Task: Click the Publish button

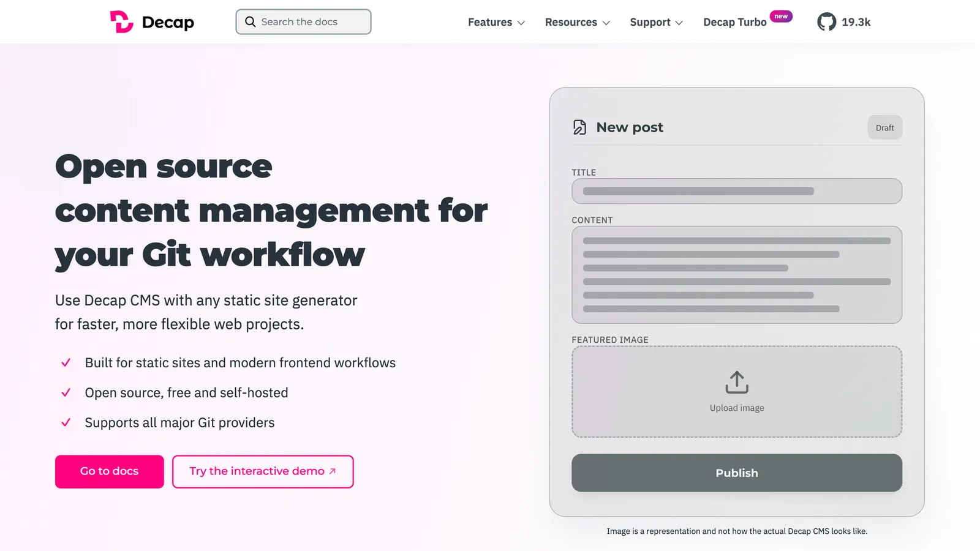Action: (737, 473)
